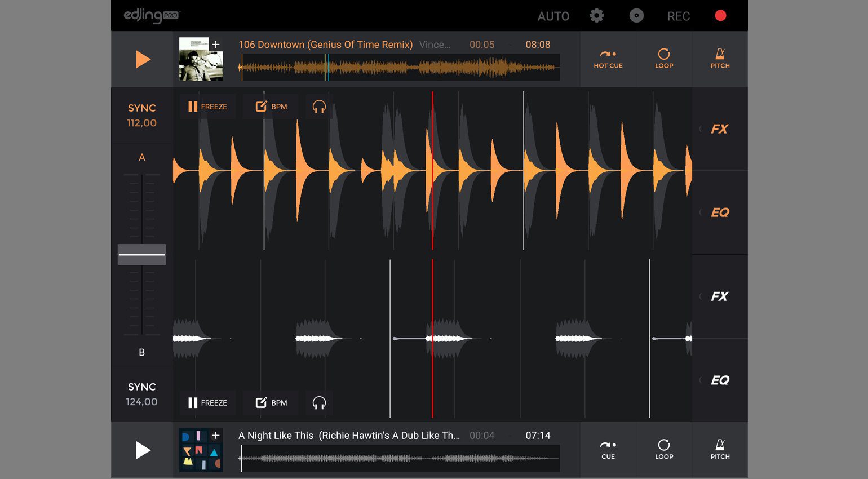868x479 pixels.
Task: Freeze deck A waveform
Action: tap(207, 107)
